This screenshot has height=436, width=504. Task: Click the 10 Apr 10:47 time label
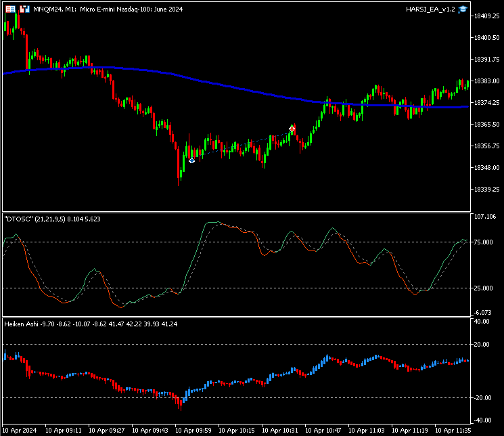pos(323,430)
